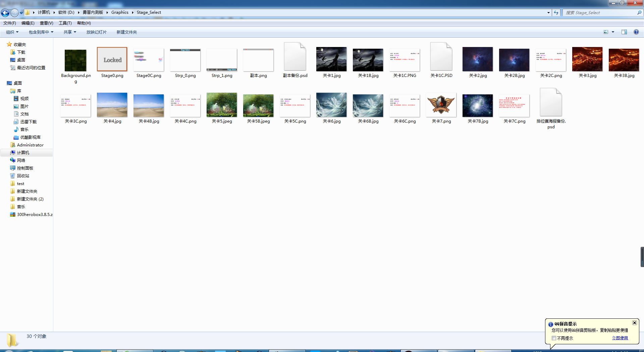
Task: Open the 包含到库中 dropdown
Action: click(41, 32)
